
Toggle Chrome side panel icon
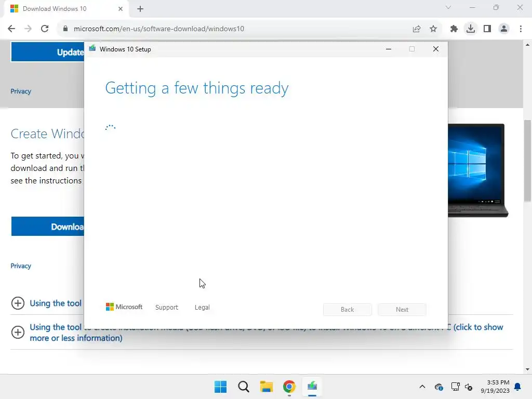487,29
